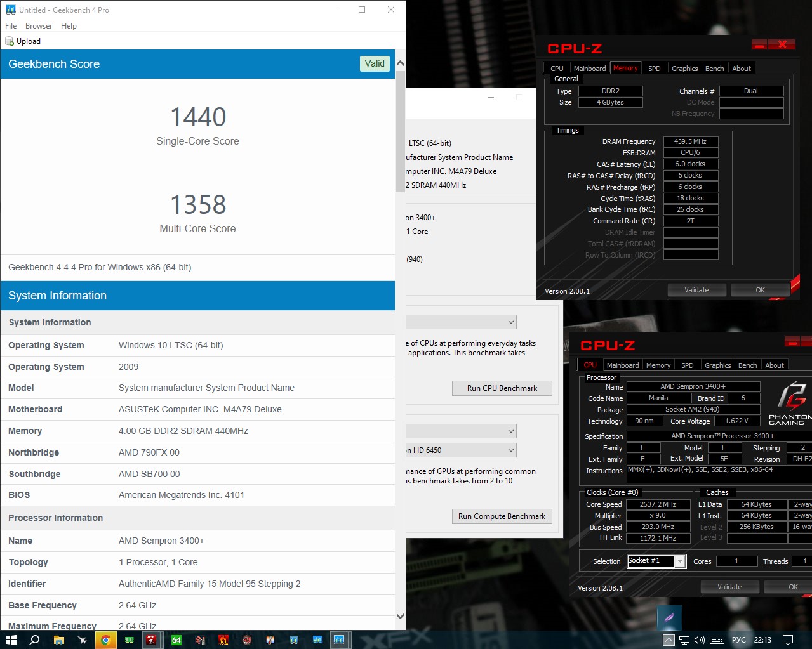Image resolution: width=812 pixels, height=649 pixels.
Task: Click the Valid badge on Geekbench Score
Action: pos(375,63)
